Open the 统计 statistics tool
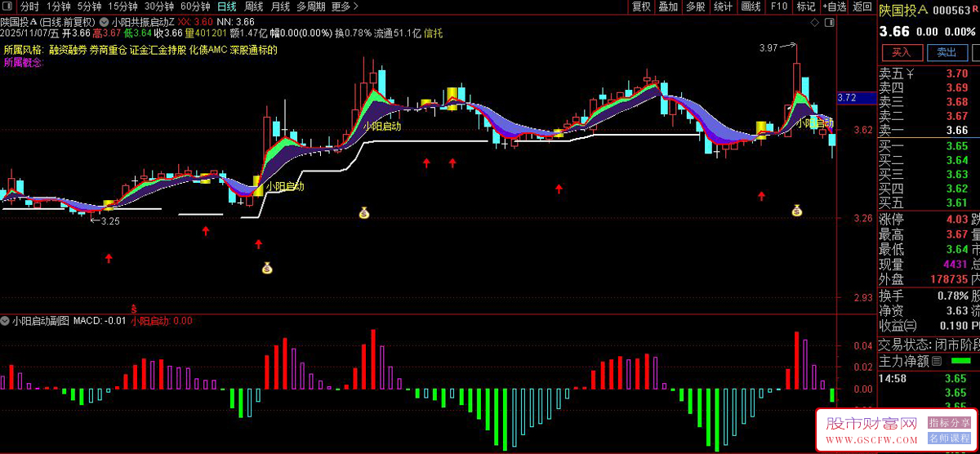This screenshot has height=454, width=980. [723, 7]
